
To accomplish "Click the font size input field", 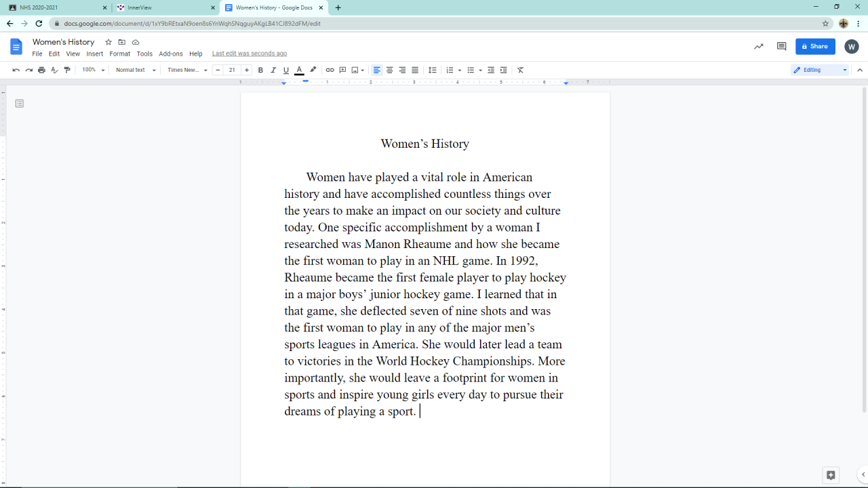I will [232, 70].
